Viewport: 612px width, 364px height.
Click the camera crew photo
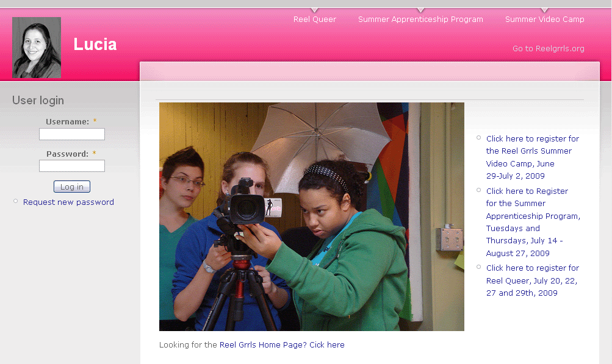click(x=311, y=216)
